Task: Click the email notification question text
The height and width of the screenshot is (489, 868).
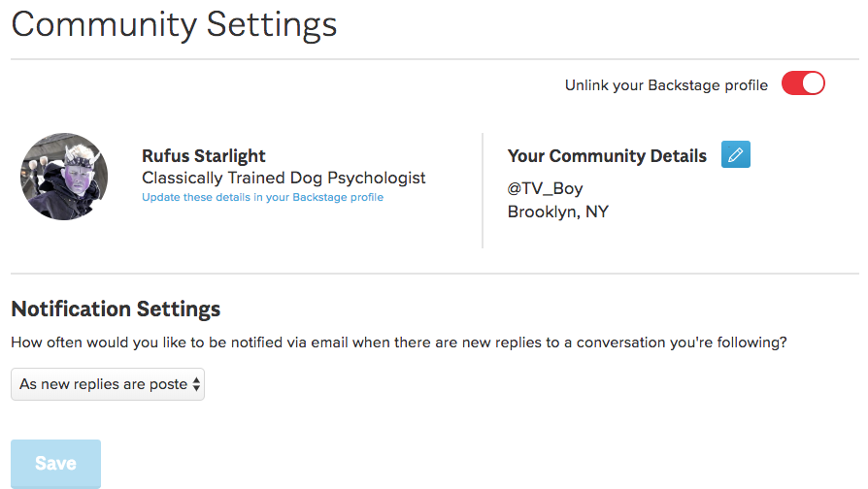Action: [398, 342]
